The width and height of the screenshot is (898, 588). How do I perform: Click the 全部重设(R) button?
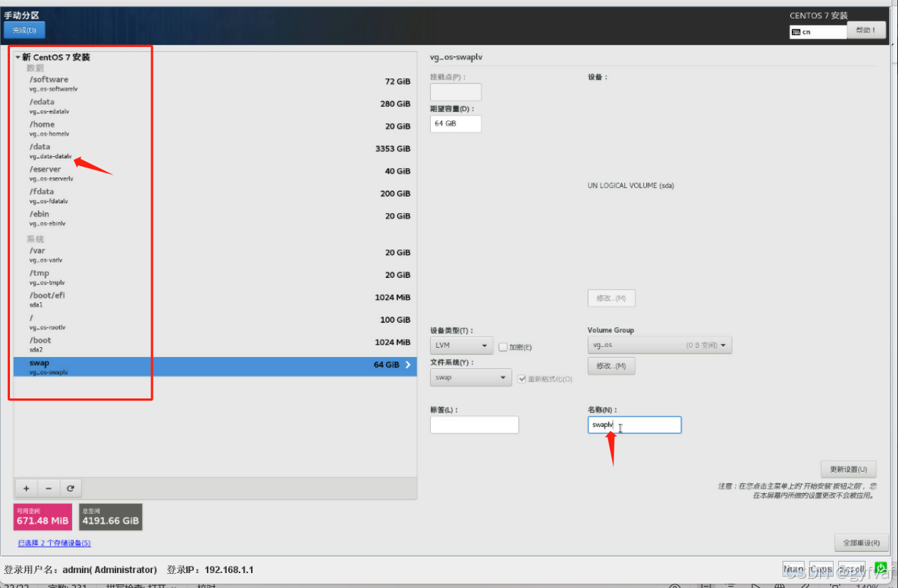click(862, 542)
